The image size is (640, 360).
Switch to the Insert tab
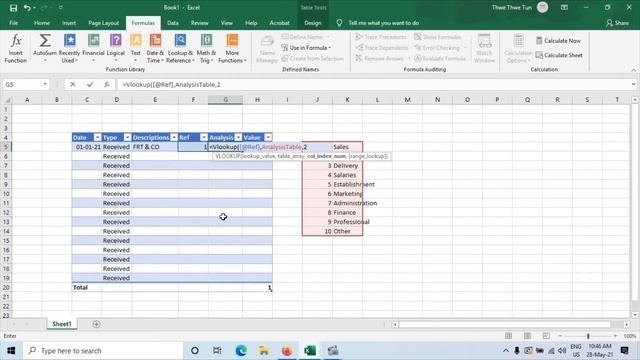click(69, 23)
